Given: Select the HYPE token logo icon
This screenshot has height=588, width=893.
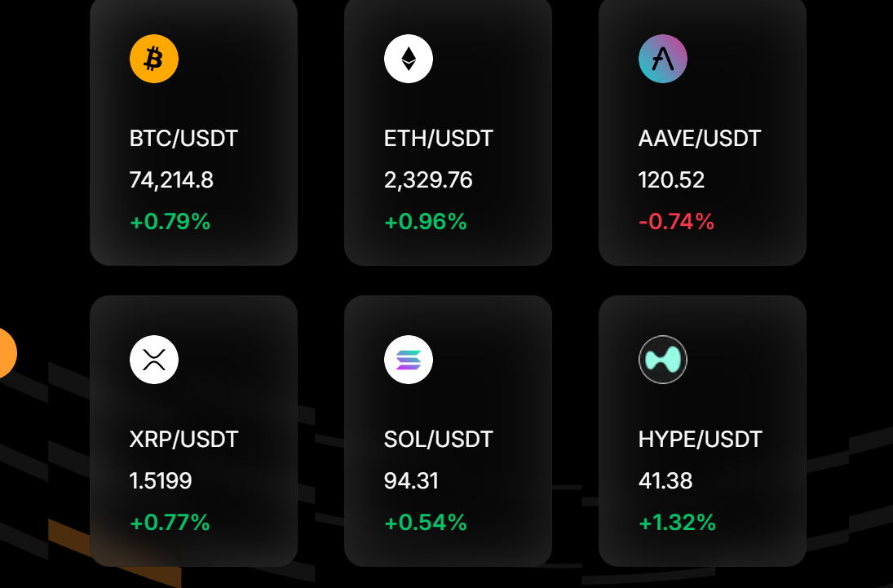Looking at the screenshot, I should tap(662, 359).
